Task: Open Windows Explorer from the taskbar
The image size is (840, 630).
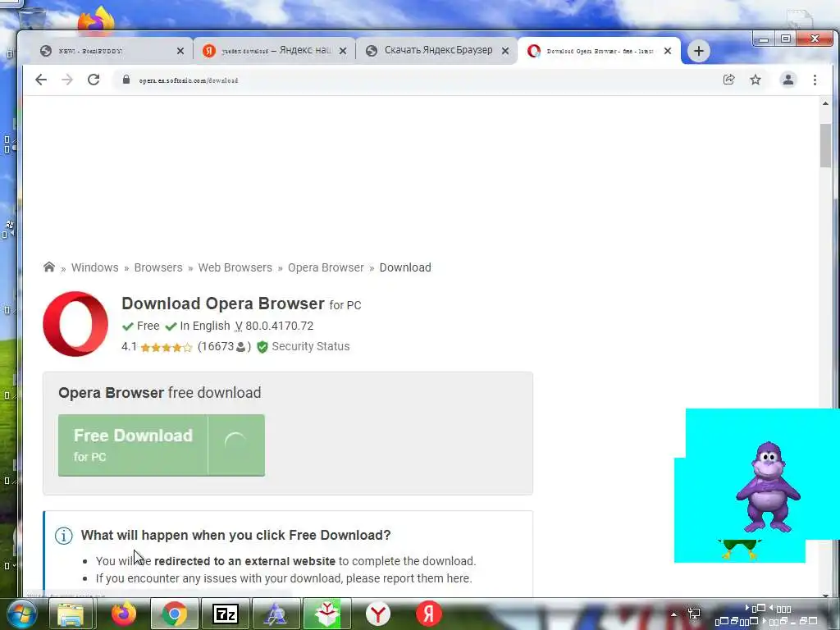Action: tap(71, 614)
